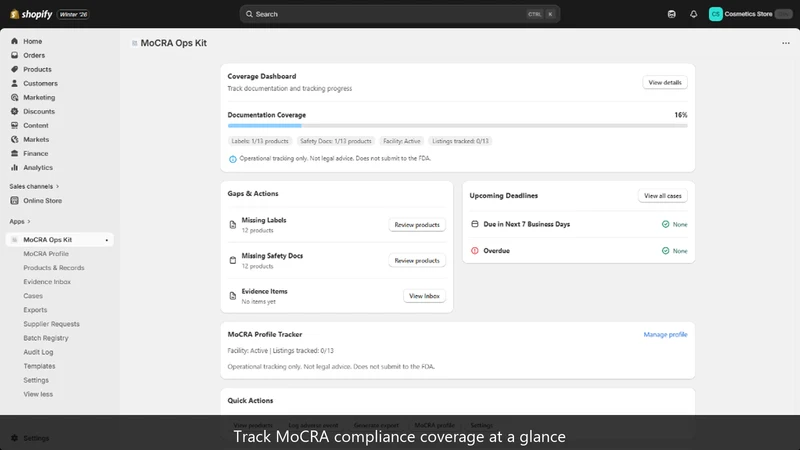Click Review products for Missing Safety Docs

point(417,261)
